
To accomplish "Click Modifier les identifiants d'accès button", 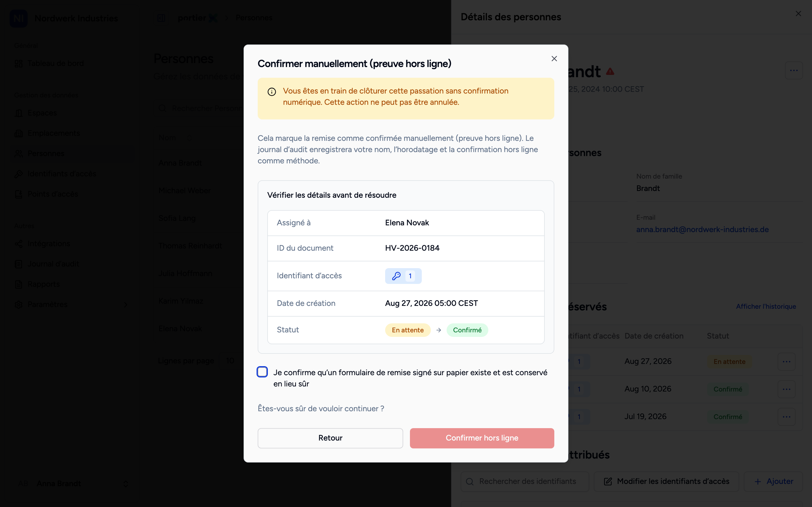I will tap(667, 482).
